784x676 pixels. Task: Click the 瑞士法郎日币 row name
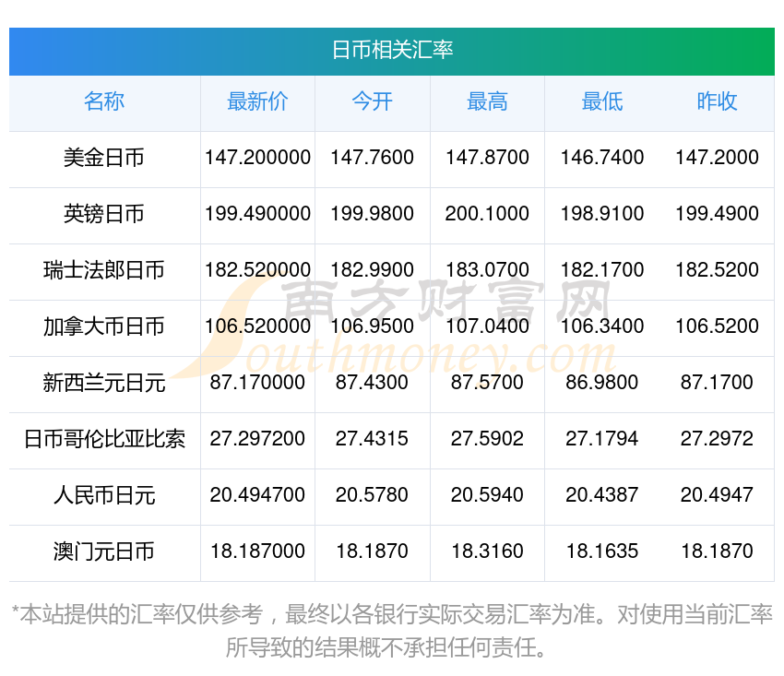104,270
